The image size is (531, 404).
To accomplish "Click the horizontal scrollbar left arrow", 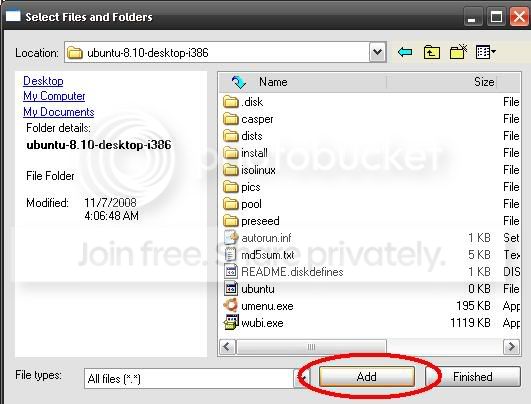I will click(227, 347).
